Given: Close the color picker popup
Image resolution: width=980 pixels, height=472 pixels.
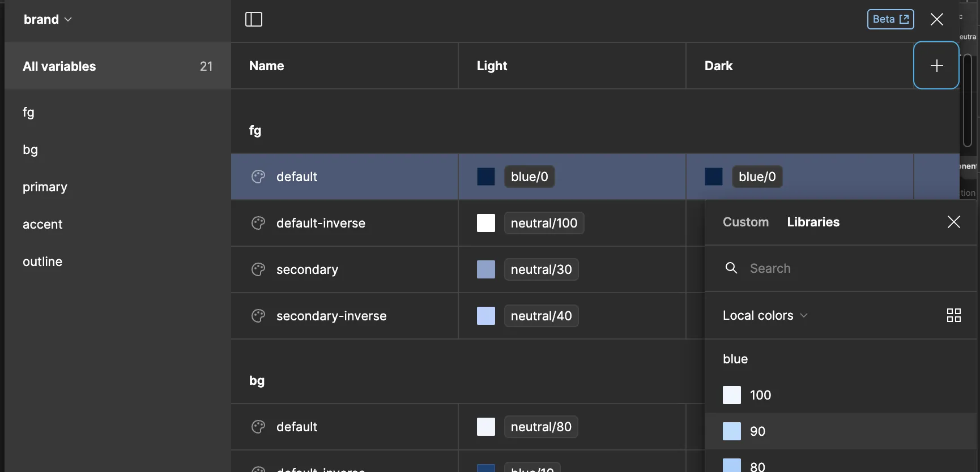Looking at the screenshot, I should [x=953, y=222].
